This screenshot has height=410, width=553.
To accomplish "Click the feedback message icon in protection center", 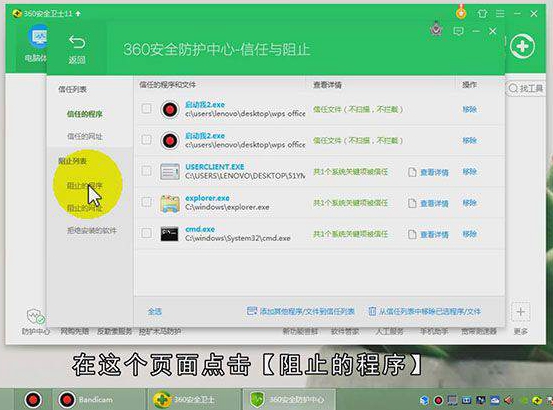I will 458,31.
